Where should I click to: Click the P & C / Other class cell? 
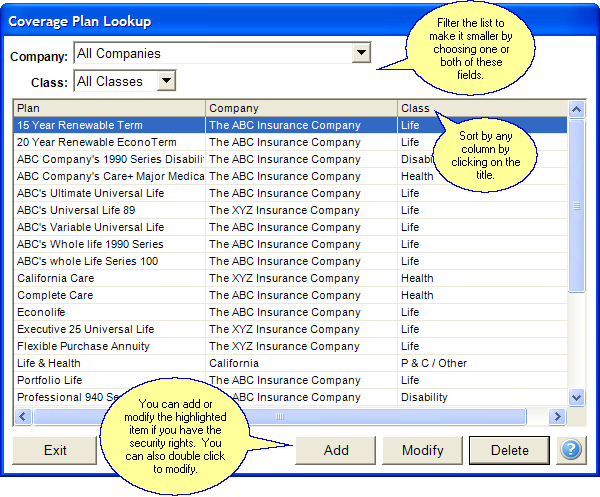[434, 363]
